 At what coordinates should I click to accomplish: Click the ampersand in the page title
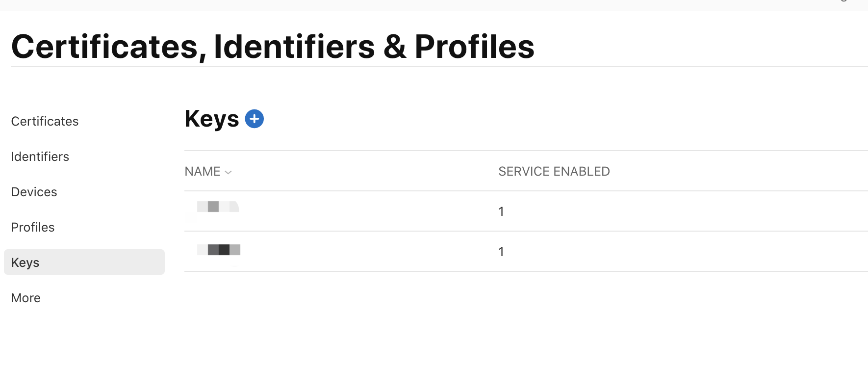(395, 47)
